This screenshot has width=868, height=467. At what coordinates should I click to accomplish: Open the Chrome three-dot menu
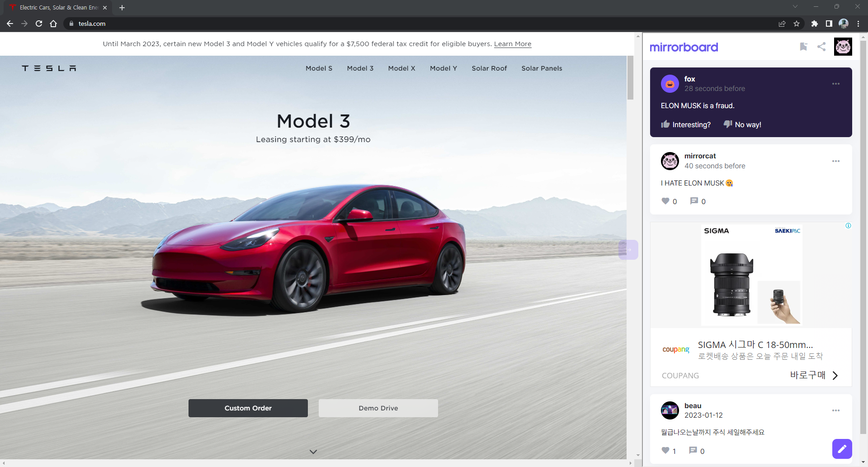(x=858, y=24)
